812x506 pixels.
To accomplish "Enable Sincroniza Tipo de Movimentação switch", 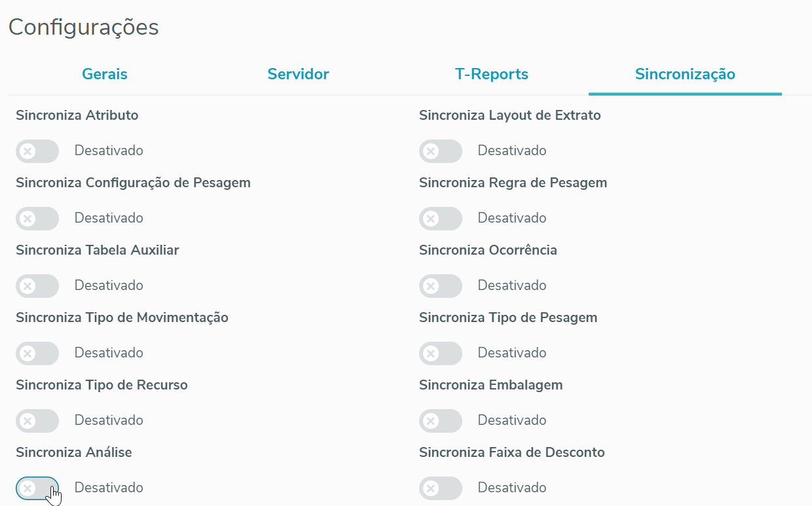I will 37,353.
